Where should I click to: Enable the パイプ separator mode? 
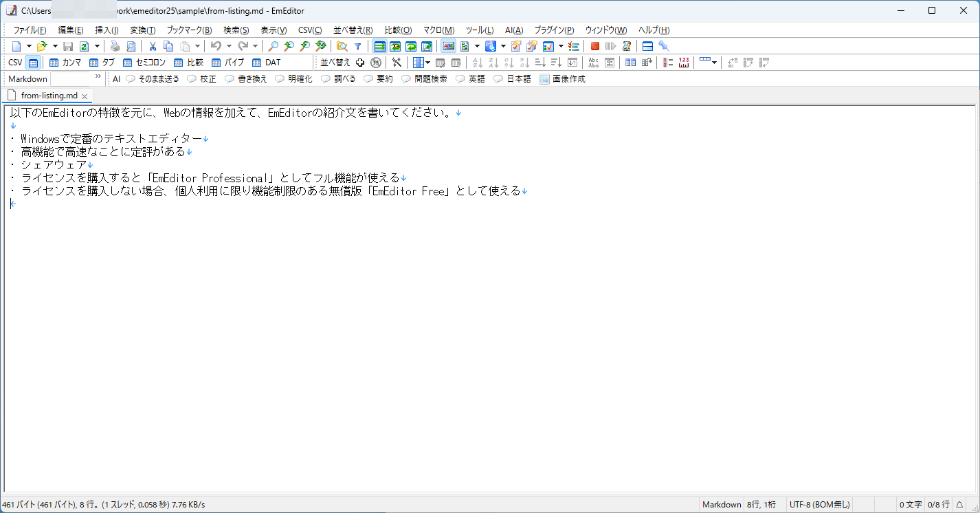pyautogui.click(x=228, y=62)
